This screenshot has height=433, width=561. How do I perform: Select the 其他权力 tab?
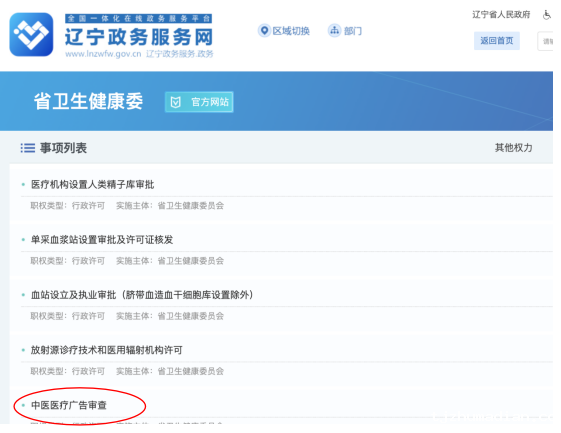[513, 147]
